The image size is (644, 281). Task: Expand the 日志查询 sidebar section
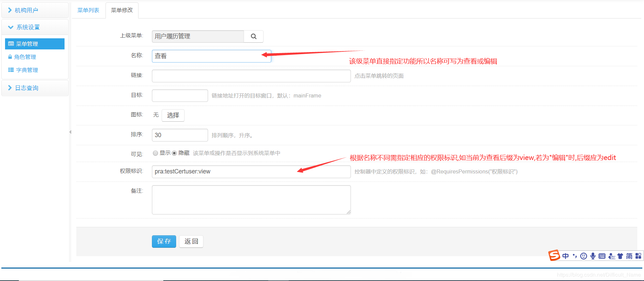[x=35, y=88]
